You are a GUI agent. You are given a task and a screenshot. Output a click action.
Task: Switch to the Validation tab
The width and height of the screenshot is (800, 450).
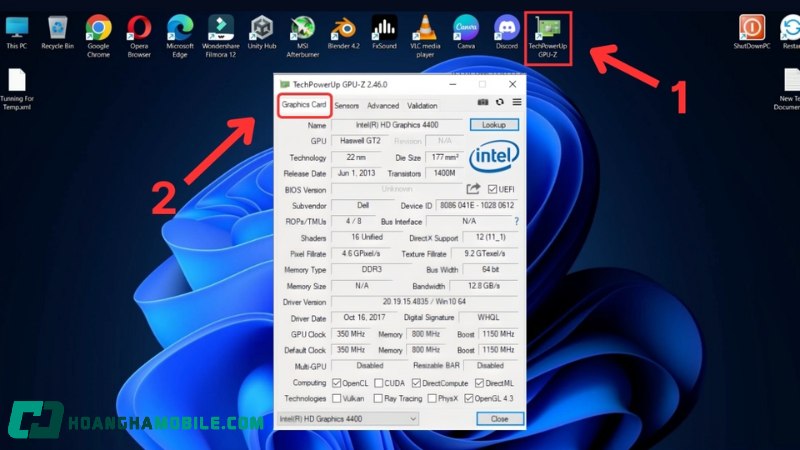(422, 106)
